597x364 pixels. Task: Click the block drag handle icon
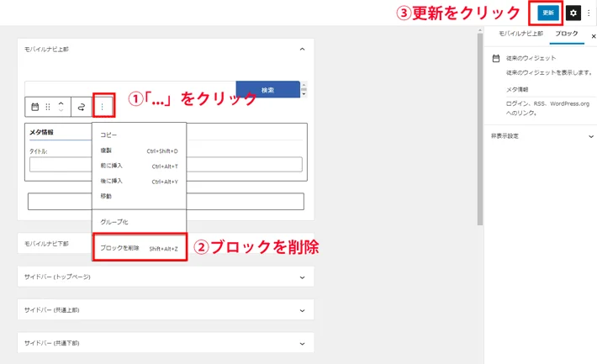[48, 107]
